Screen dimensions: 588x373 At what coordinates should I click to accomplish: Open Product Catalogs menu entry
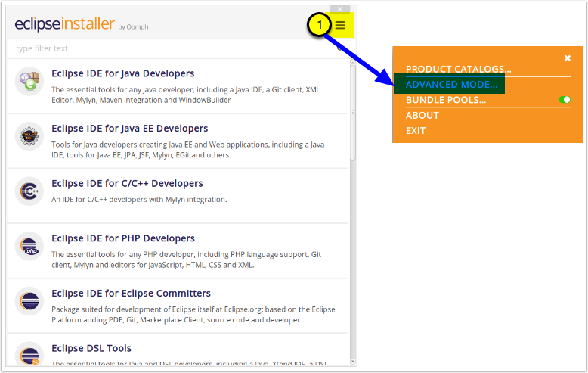(458, 69)
